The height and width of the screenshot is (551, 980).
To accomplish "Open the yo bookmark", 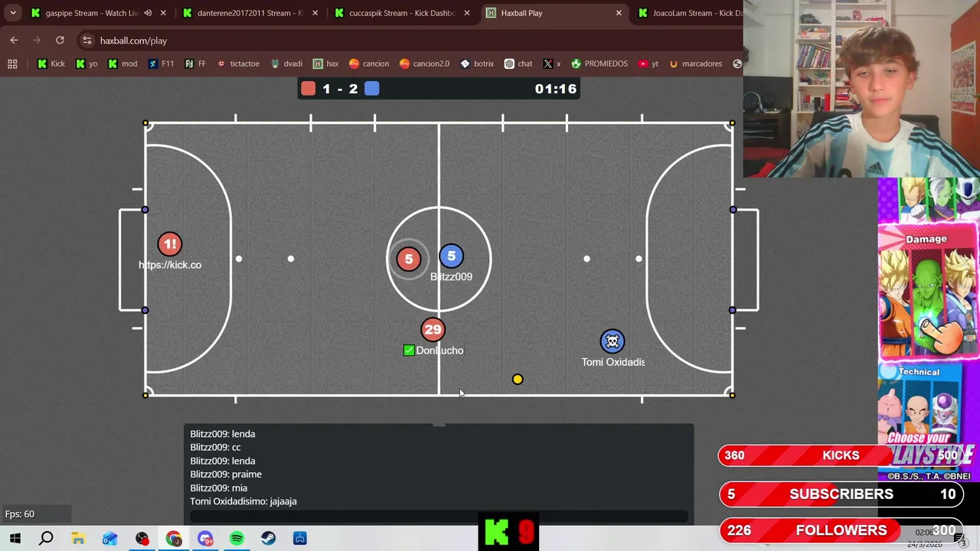I will [87, 64].
